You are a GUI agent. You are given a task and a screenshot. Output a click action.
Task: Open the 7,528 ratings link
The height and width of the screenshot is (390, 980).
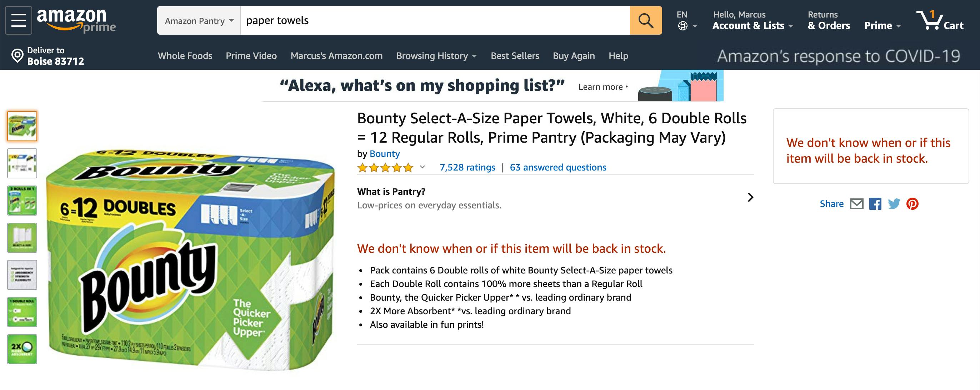pos(467,168)
